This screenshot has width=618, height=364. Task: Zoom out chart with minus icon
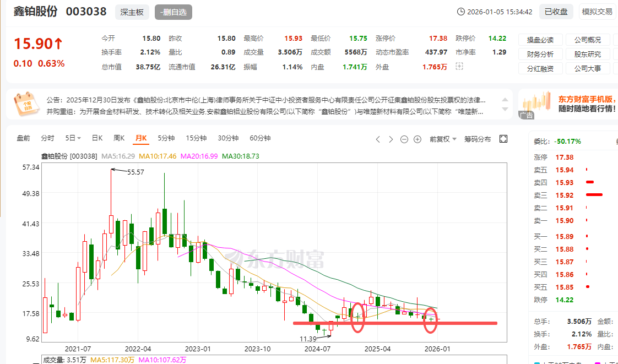click(404, 139)
